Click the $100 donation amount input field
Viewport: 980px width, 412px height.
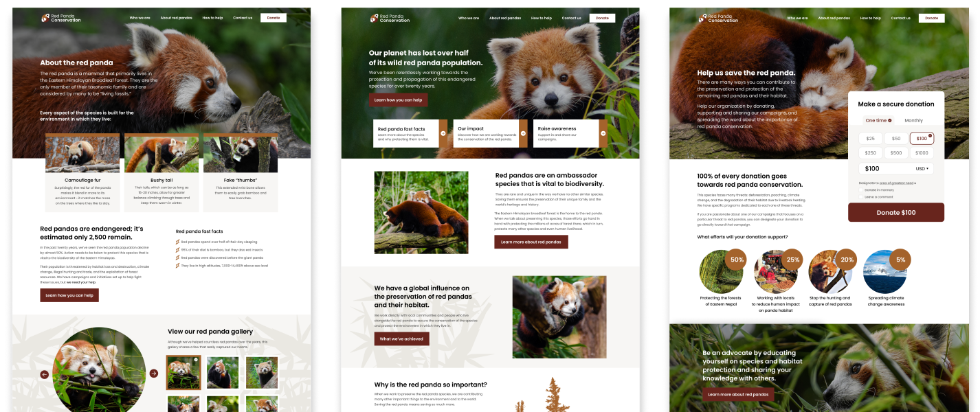pos(873,168)
